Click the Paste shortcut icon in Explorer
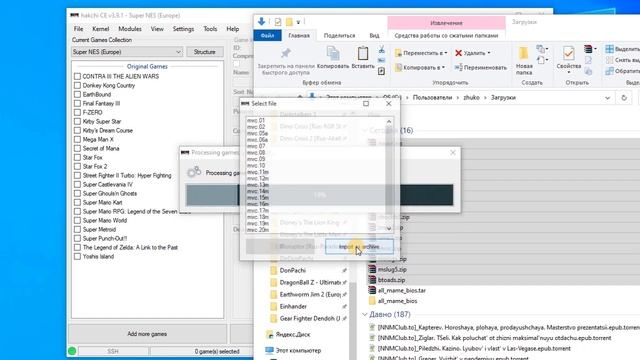 [x=381, y=71]
